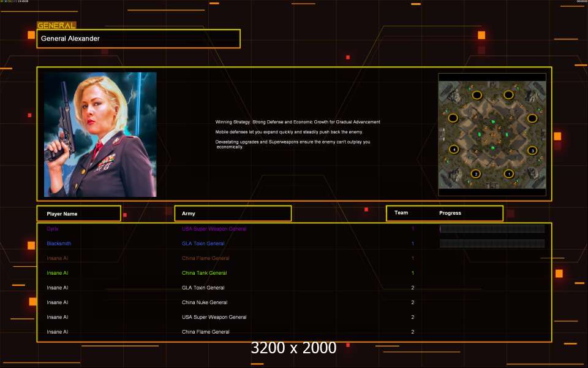Click General Alexander's portrait image

100,134
